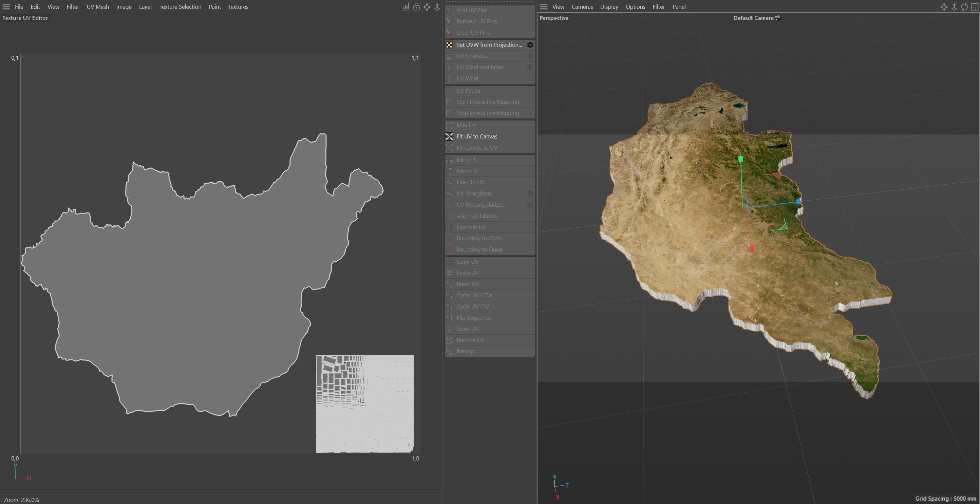Toggle the link icon beside Default Camera
980x504 pixels.
click(x=778, y=18)
